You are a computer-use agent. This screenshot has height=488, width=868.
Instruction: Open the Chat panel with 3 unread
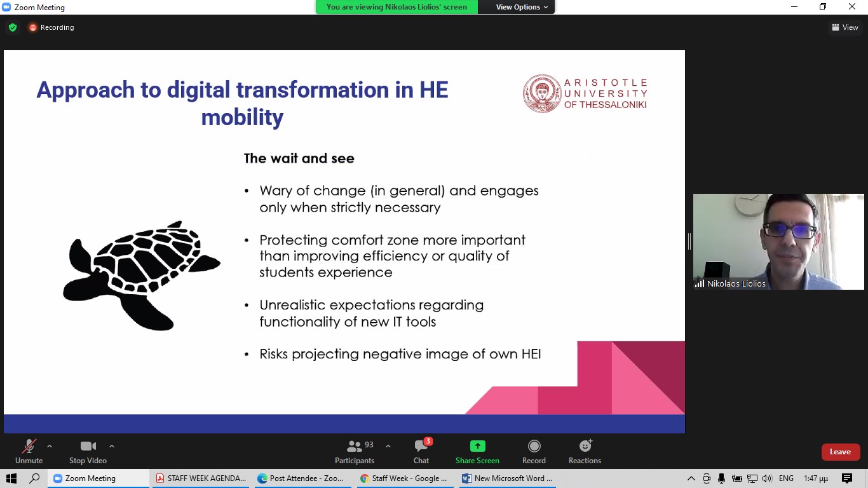[421, 452]
